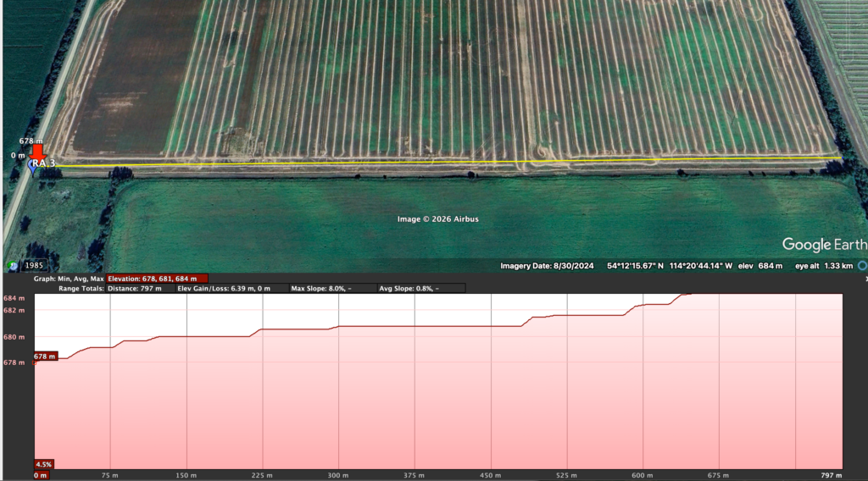Click the Google Earth logo watermark
This screenshot has height=481, width=868.
point(818,245)
